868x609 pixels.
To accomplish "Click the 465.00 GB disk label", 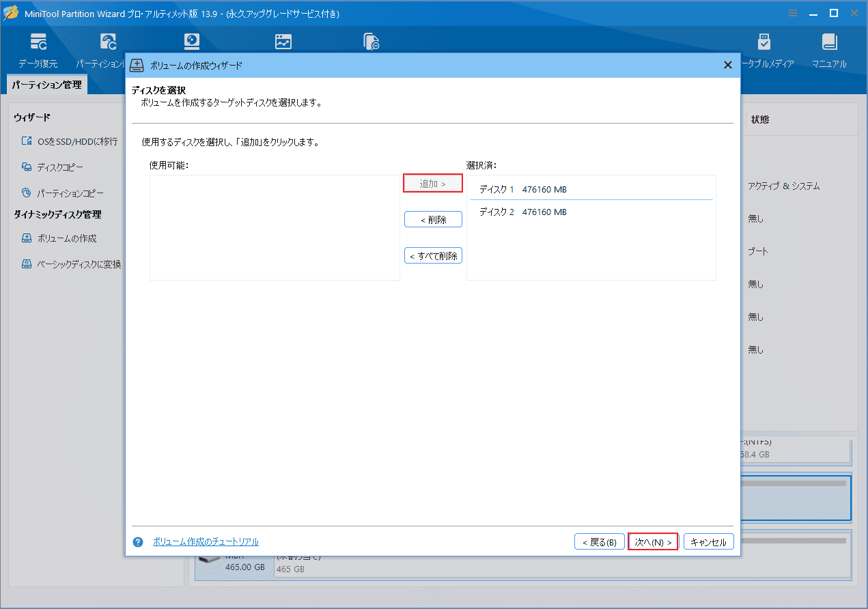I will [x=244, y=567].
